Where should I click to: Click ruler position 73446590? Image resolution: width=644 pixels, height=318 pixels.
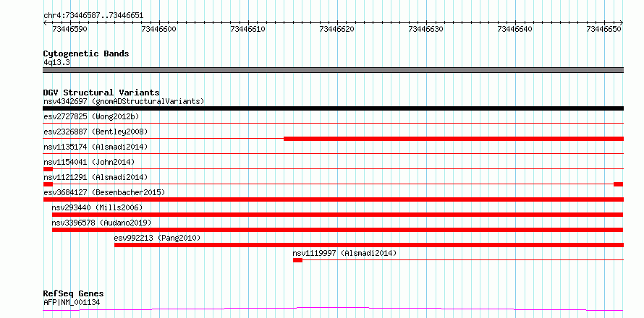click(70, 29)
